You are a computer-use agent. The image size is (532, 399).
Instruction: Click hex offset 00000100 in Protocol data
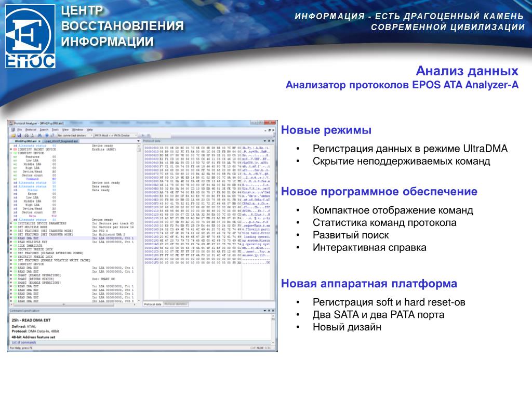pyautogui.click(x=151, y=207)
